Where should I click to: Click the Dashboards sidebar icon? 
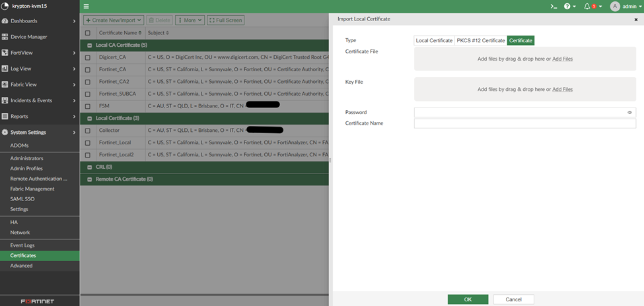tap(5, 21)
